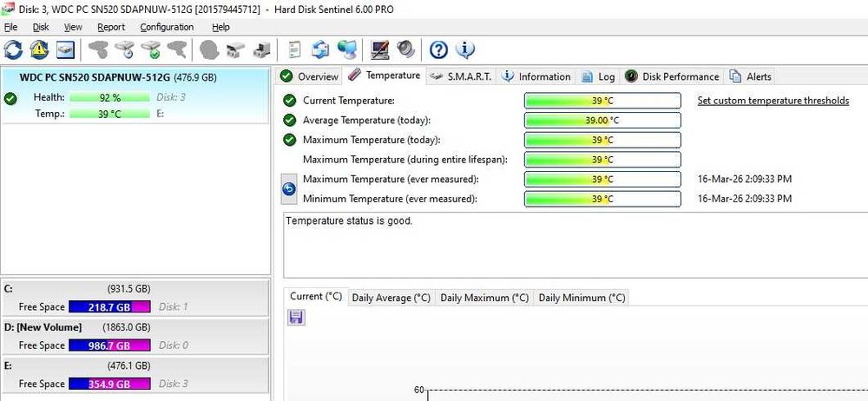This screenshot has width=868, height=401.
Task: Click the Minimum Temperature (ever measured) gauge
Action: pyautogui.click(x=602, y=198)
